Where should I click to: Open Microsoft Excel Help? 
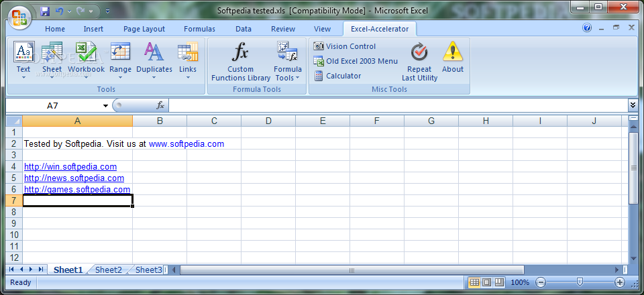(x=587, y=28)
